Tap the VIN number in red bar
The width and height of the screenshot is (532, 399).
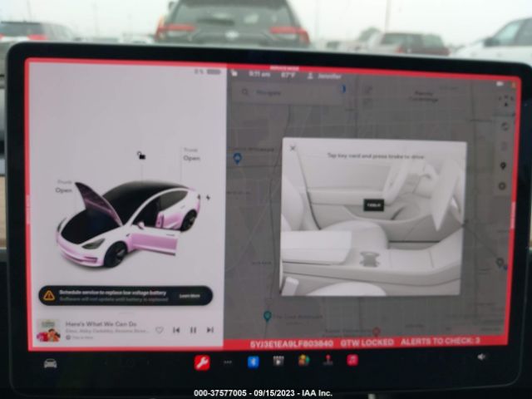coord(292,344)
